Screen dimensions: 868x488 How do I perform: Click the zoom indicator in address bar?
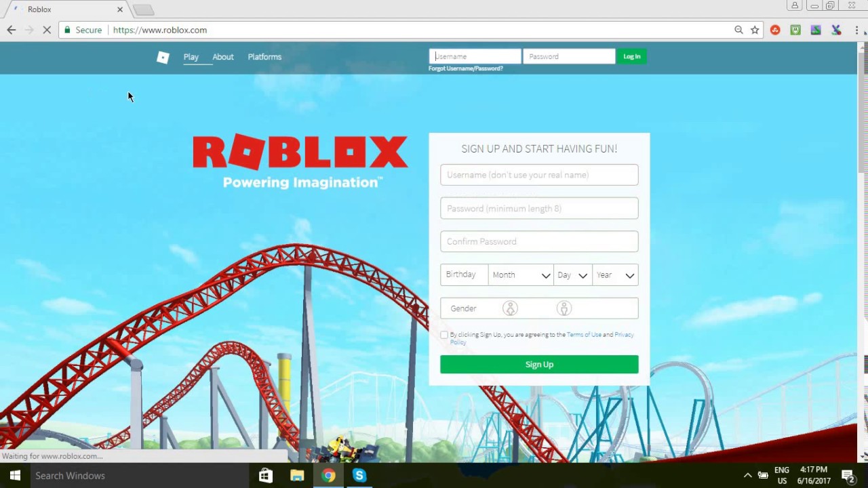[738, 30]
